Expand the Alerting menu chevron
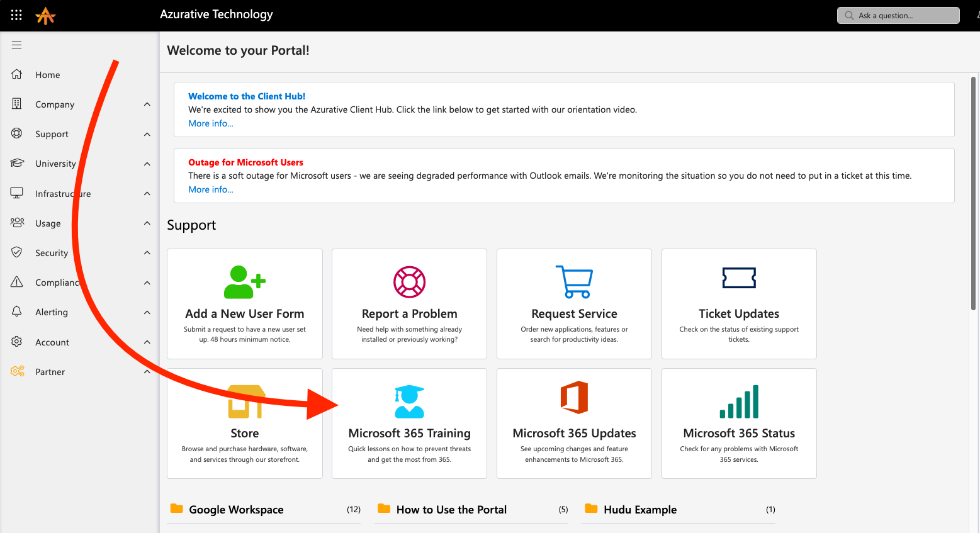Screen dimensions: 980x533 click(x=147, y=312)
